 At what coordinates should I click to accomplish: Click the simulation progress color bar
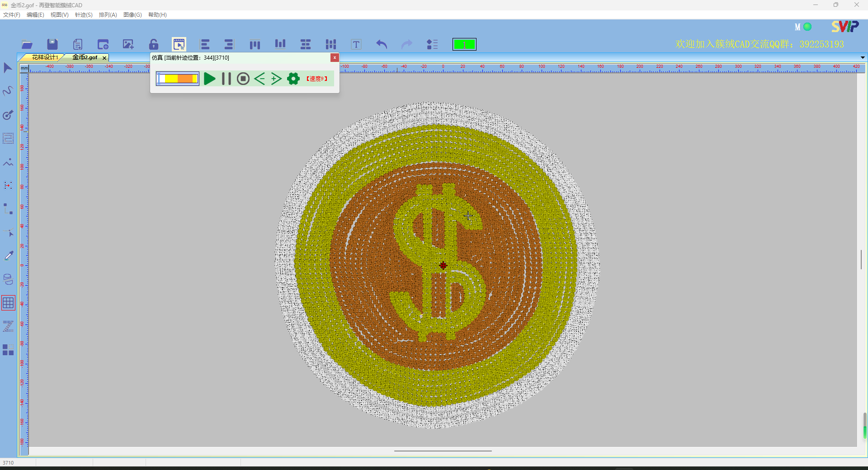click(x=178, y=79)
